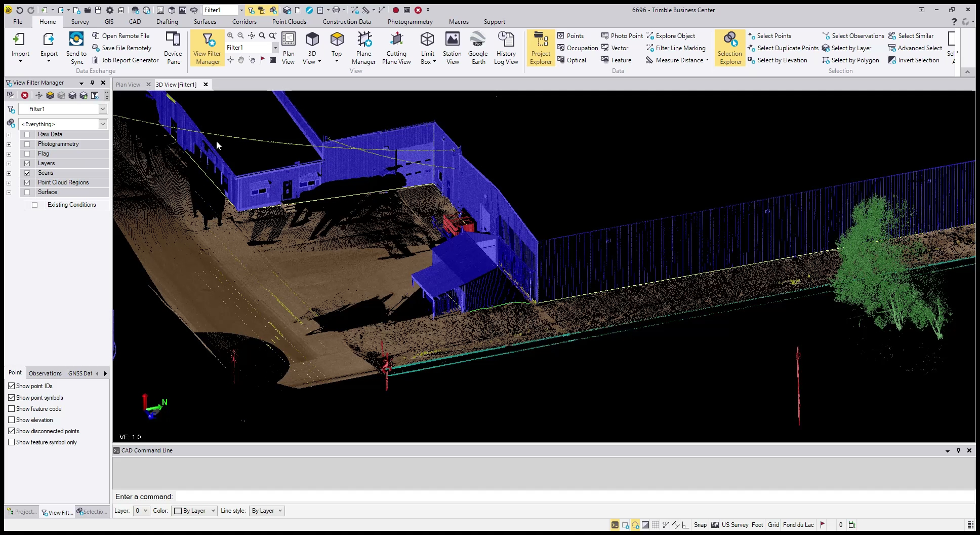This screenshot has height=535, width=980.
Task: Uncheck Point Cloud Regions checkbox
Action: tap(27, 183)
